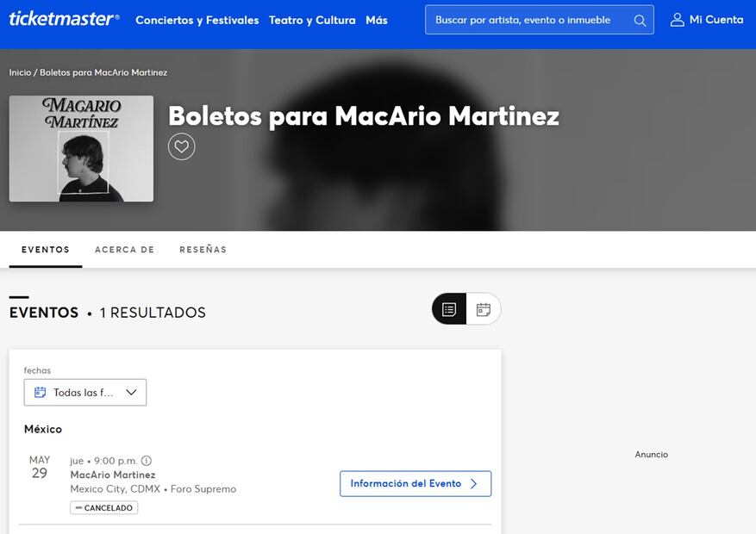Click the Macario Martínez album thumbnail

click(x=81, y=148)
